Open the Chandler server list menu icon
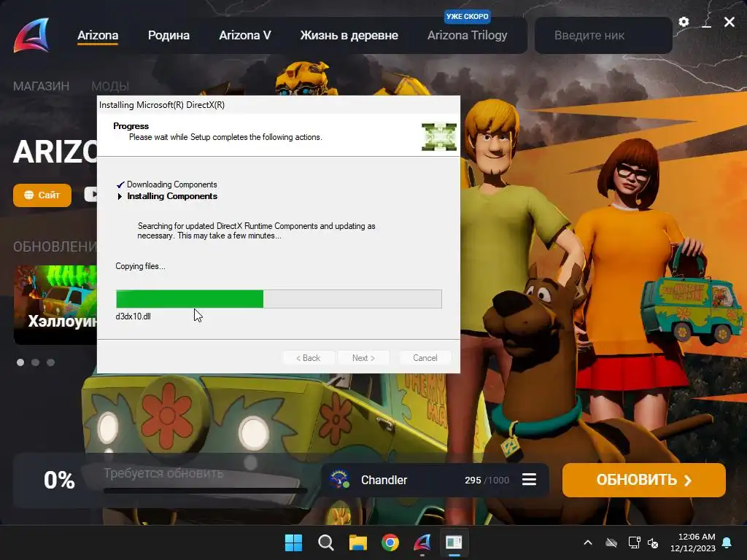Image resolution: width=747 pixels, height=560 pixels. (529, 480)
